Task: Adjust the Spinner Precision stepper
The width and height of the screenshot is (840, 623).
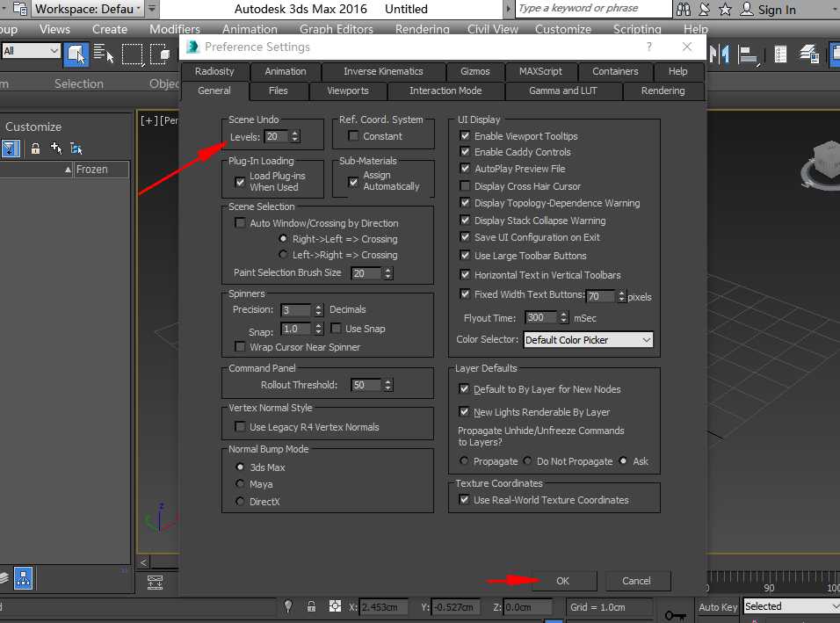Action: click(319, 309)
